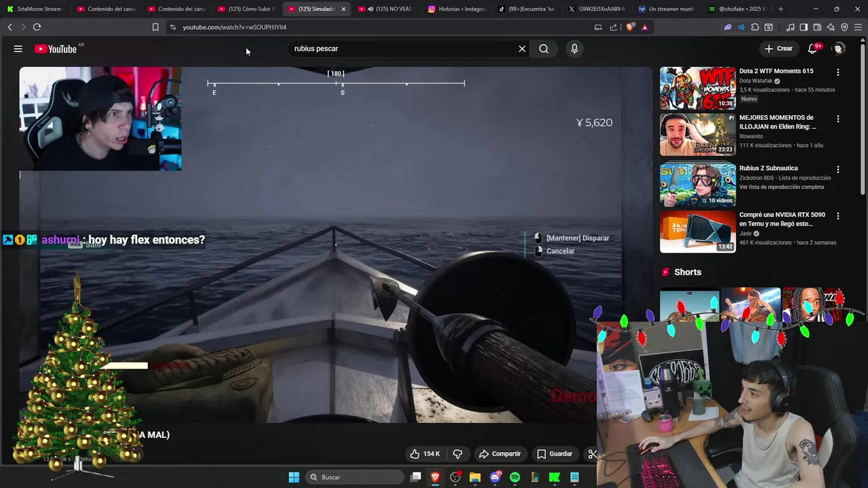Viewport: 868px width, 488px height.
Task: Open Task View on taskbar
Action: tap(416, 477)
